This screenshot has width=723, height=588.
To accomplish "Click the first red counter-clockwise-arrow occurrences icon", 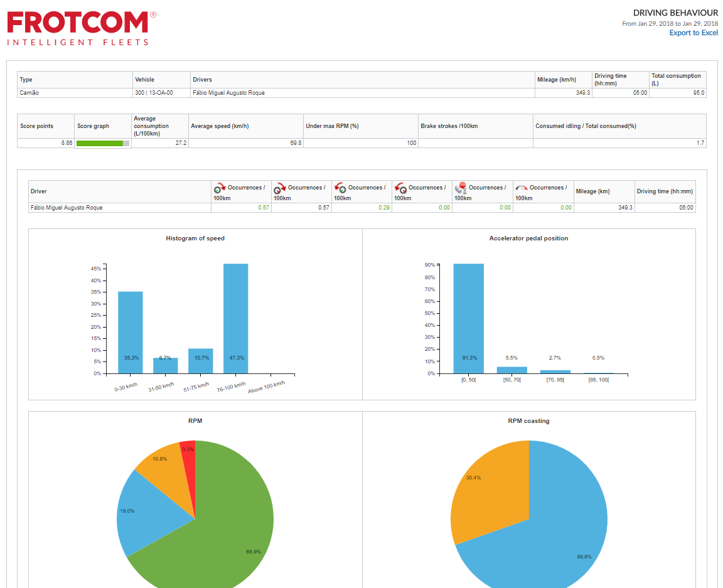I will click(340, 188).
